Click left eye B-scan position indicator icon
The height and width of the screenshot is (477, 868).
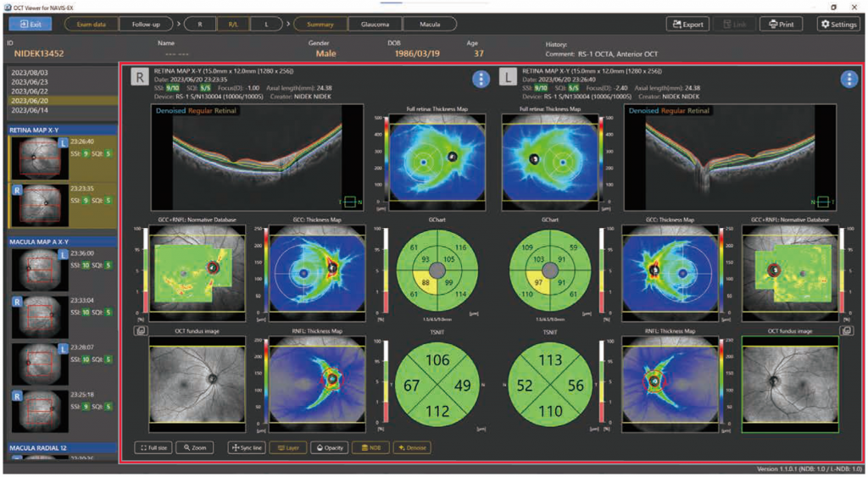pyautogui.click(x=822, y=202)
